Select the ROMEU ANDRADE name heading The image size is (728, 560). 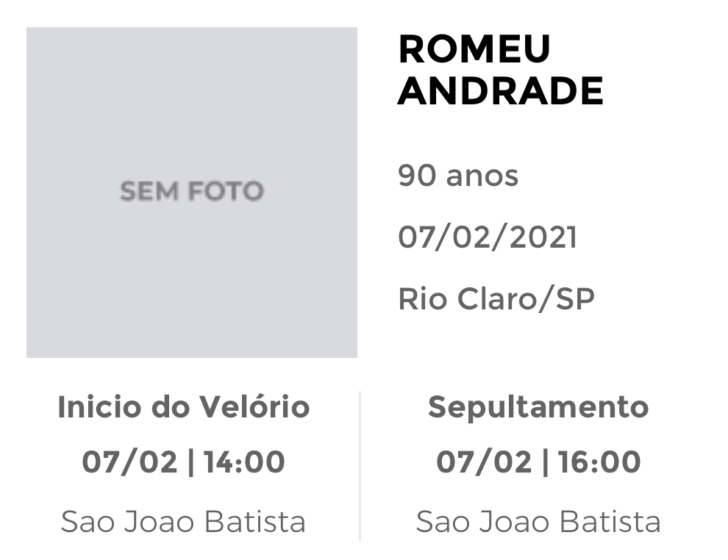point(500,70)
